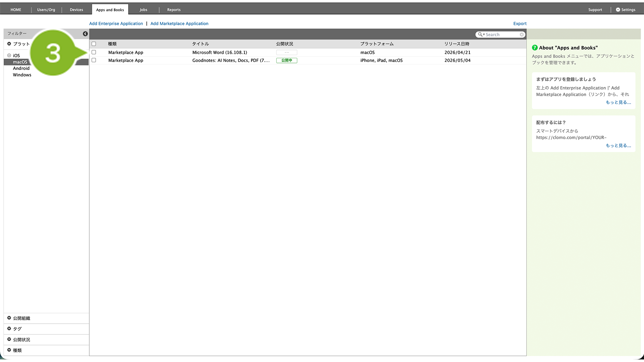Sort by the 公開状況 column header
The image size is (644, 362).
tap(284, 44)
